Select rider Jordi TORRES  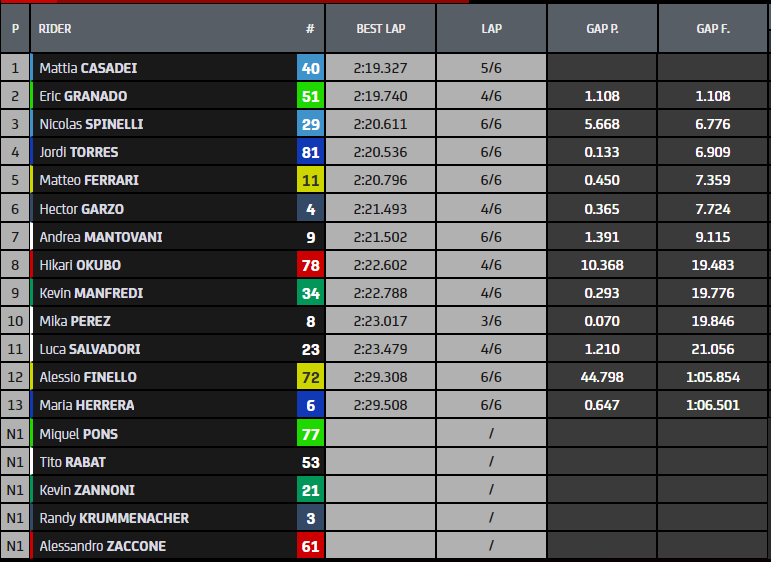click(x=79, y=152)
